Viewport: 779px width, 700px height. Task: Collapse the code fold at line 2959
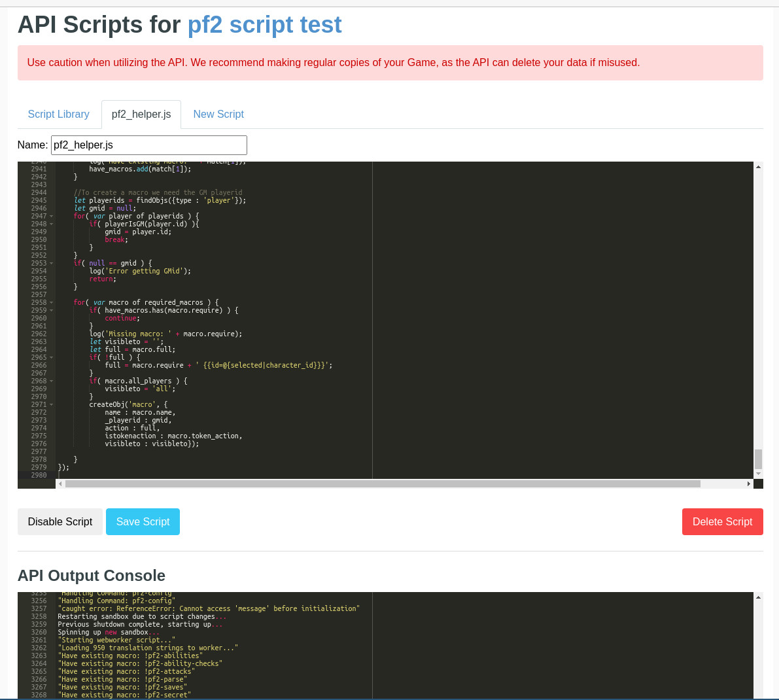[51, 311]
